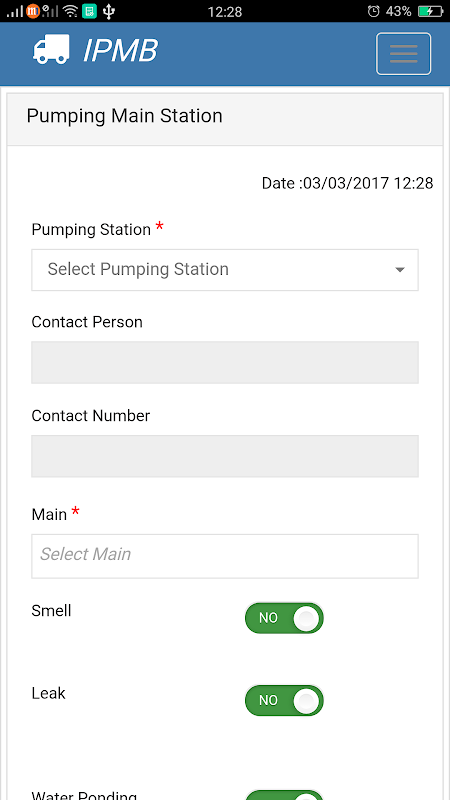Screen dimensions: 450x800
Task: Tap the battery icon in status bar
Action: 430,11
